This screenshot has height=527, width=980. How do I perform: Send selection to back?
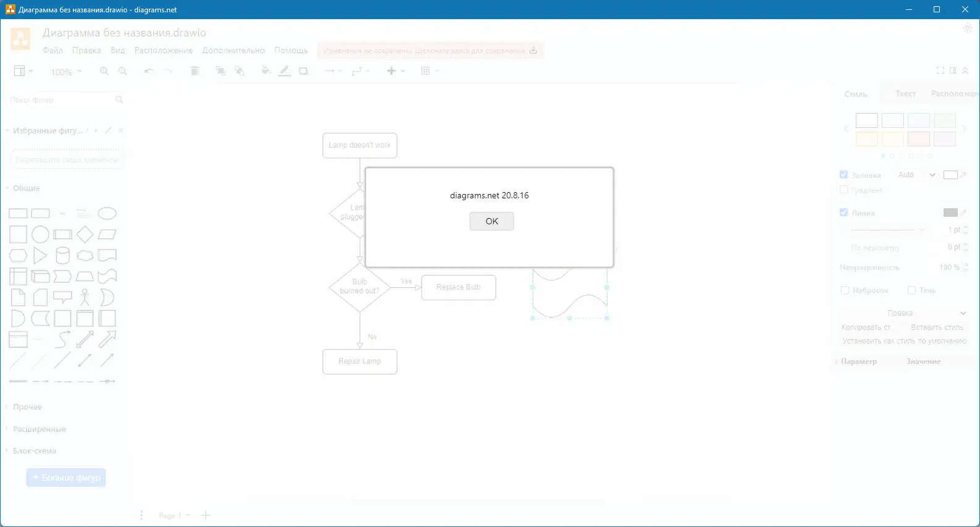tap(239, 71)
